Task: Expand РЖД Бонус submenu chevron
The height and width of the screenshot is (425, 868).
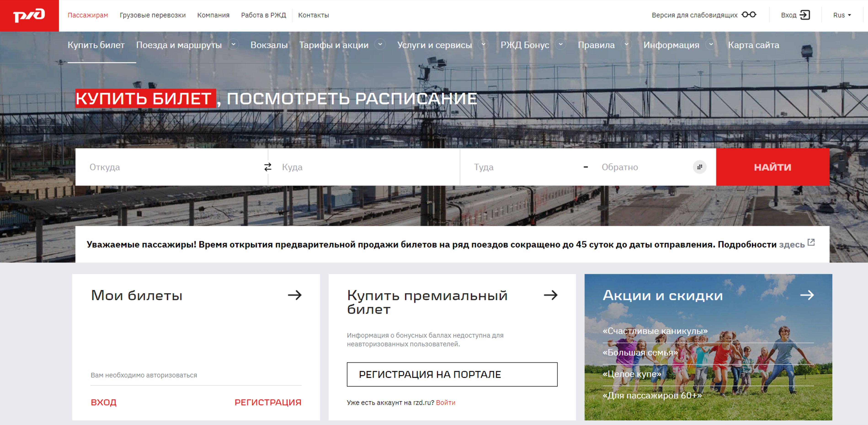Action: click(561, 44)
